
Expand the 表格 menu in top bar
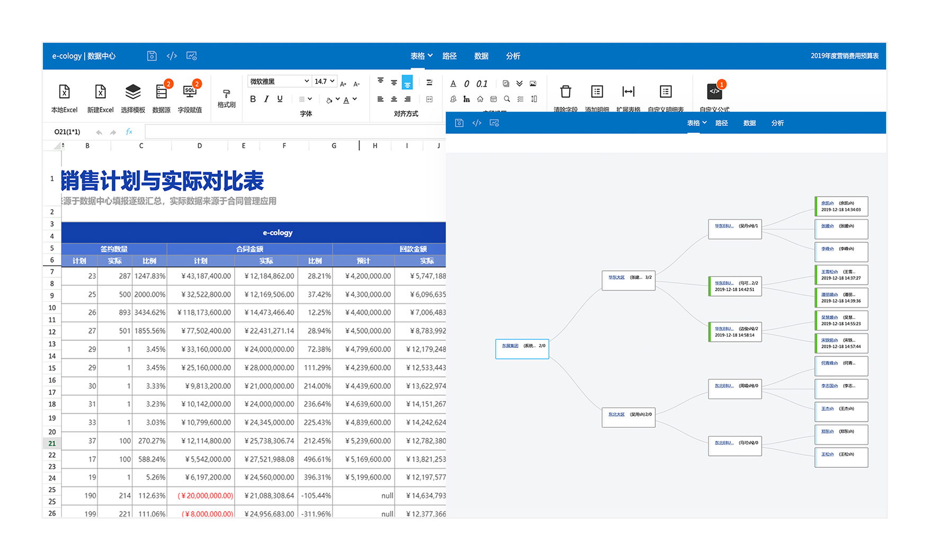pyautogui.click(x=421, y=56)
